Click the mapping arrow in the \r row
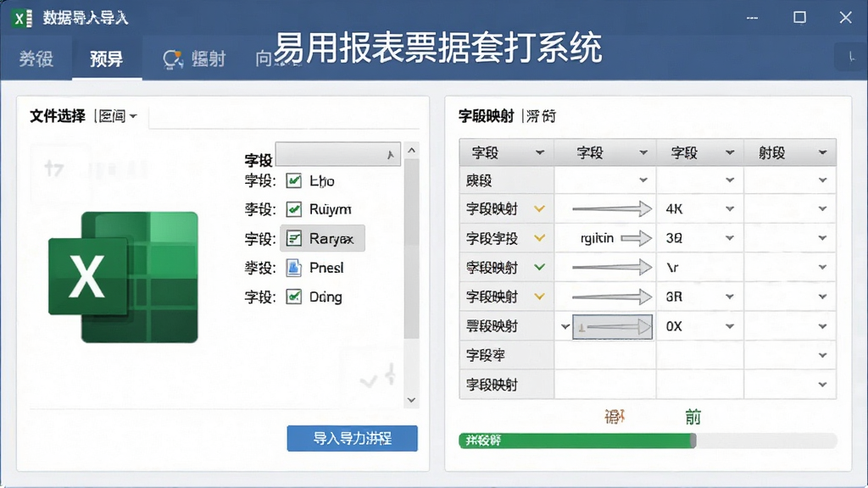This screenshot has width=868, height=488. [x=612, y=267]
